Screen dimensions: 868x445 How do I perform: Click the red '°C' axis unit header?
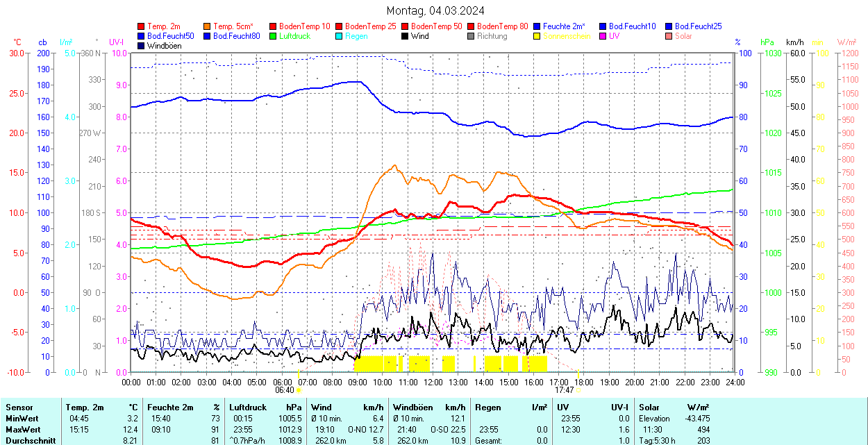(x=17, y=42)
